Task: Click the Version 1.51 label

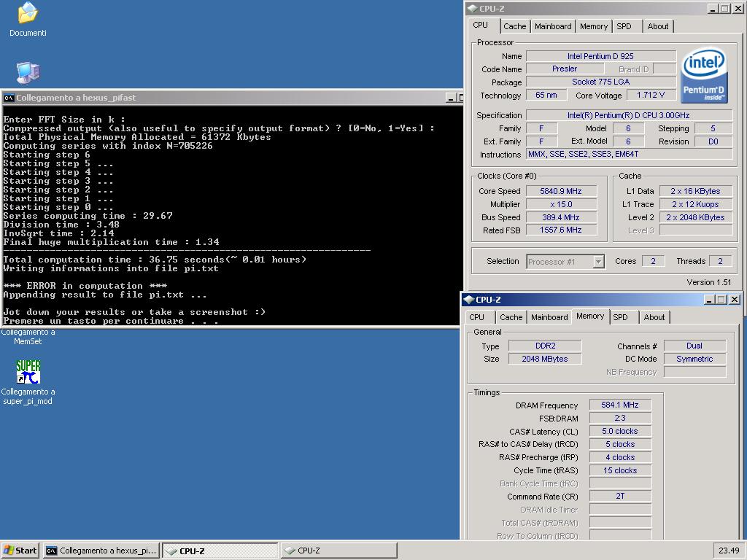Action: (x=709, y=282)
